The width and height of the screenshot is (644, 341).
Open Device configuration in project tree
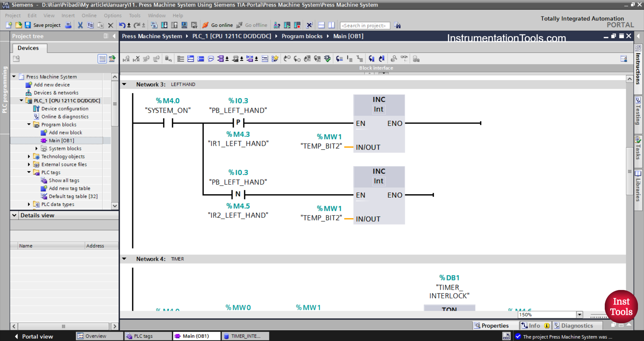(x=65, y=109)
